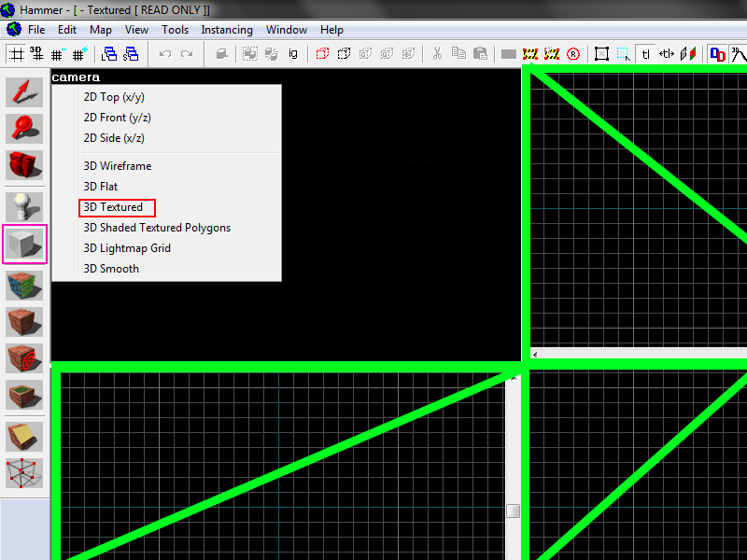Screen dimensions: 747x560
Task: Click the Copy icon
Action: click(x=458, y=54)
